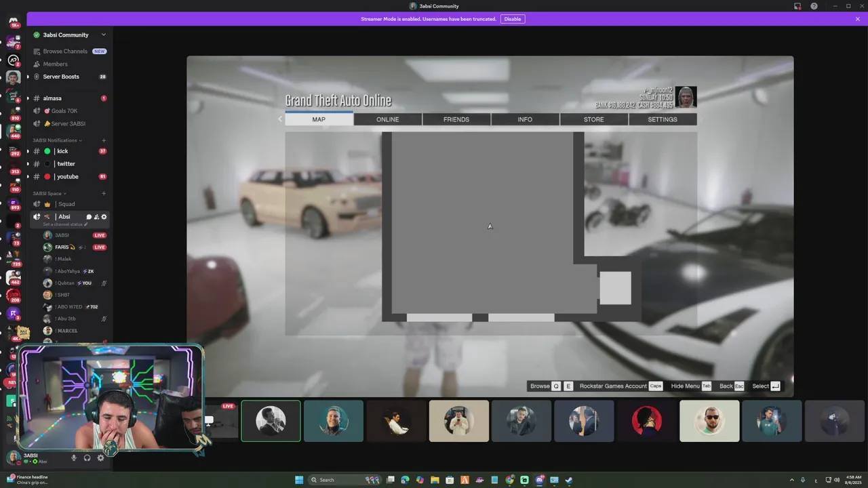Select user Abu 3tb in voice list

pyautogui.click(x=74, y=319)
